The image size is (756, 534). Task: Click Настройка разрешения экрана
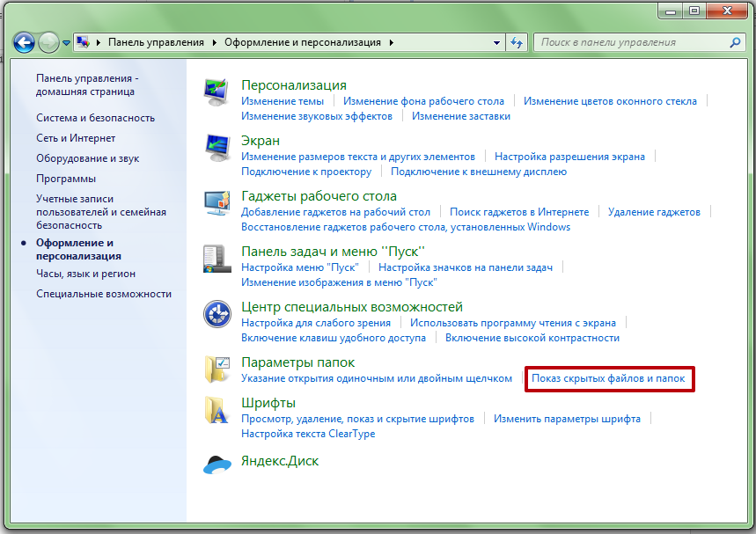pyautogui.click(x=570, y=157)
